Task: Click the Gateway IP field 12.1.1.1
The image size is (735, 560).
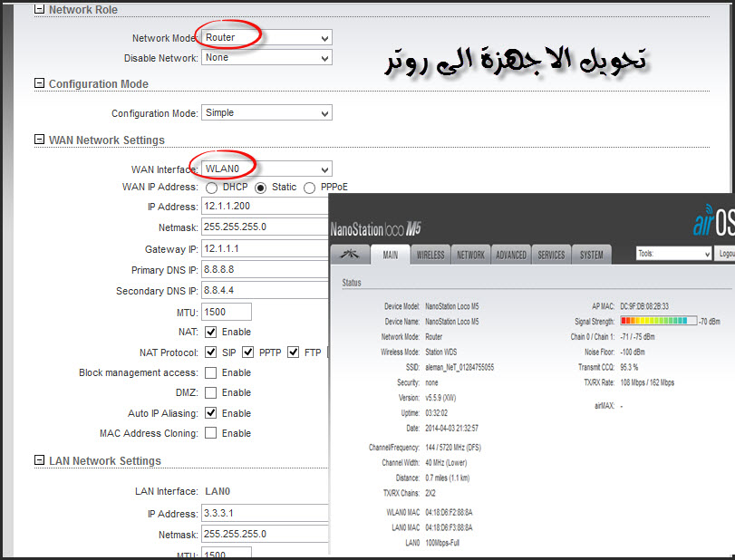Action: [265, 248]
